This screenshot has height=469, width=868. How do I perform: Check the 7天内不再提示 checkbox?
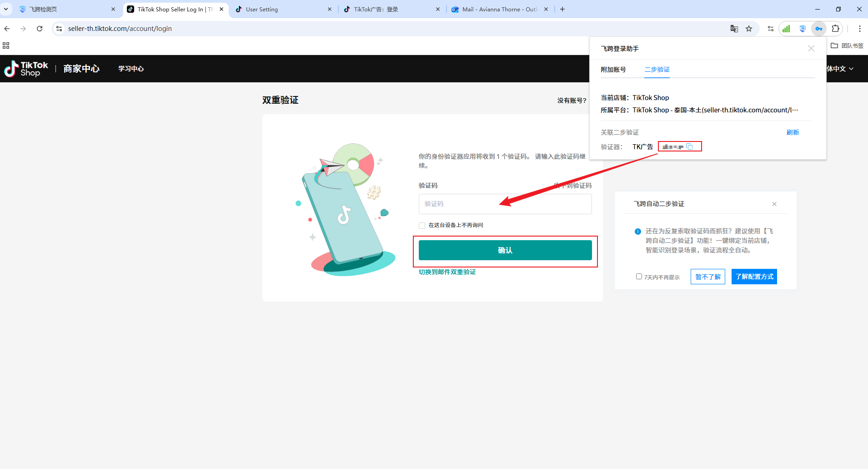coord(639,277)
